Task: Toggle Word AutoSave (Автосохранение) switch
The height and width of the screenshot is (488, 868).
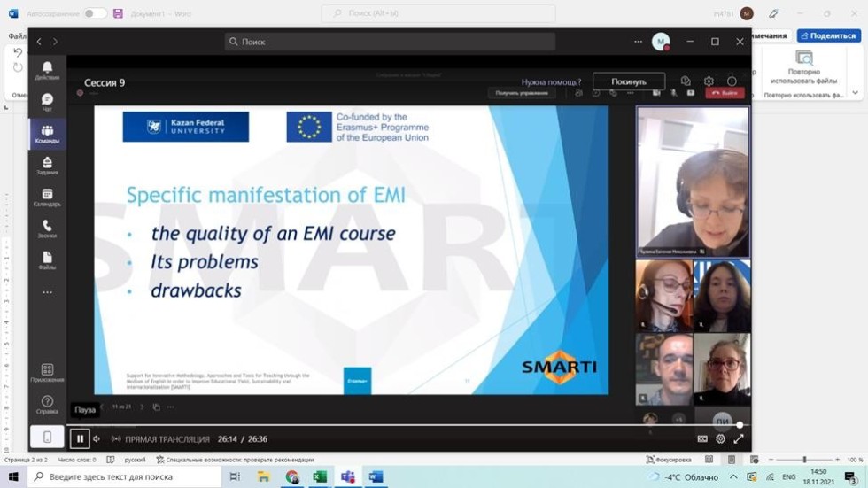Action: (x=95, y=13)
